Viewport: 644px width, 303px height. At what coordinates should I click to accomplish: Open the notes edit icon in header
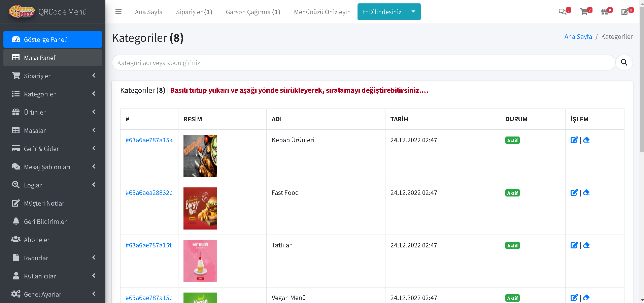pos(625,12)
